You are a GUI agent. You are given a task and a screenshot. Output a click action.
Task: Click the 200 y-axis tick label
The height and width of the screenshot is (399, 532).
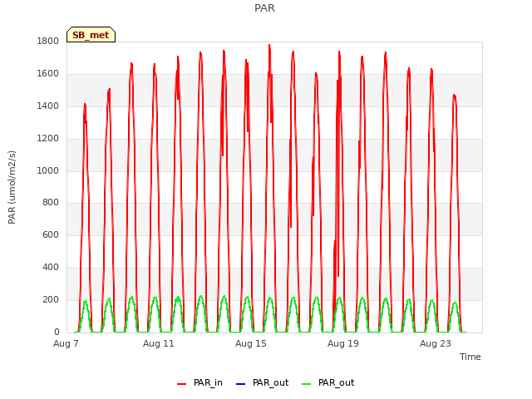click(51, 299)
